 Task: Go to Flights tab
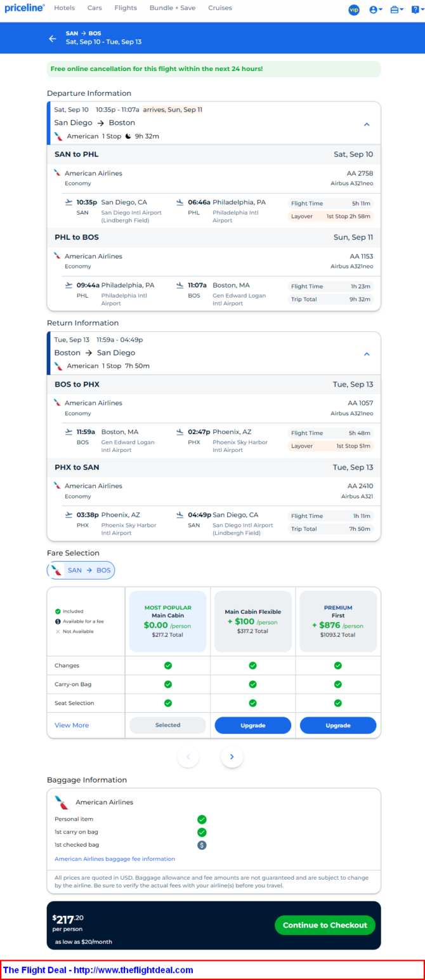[x=126, y=8]
